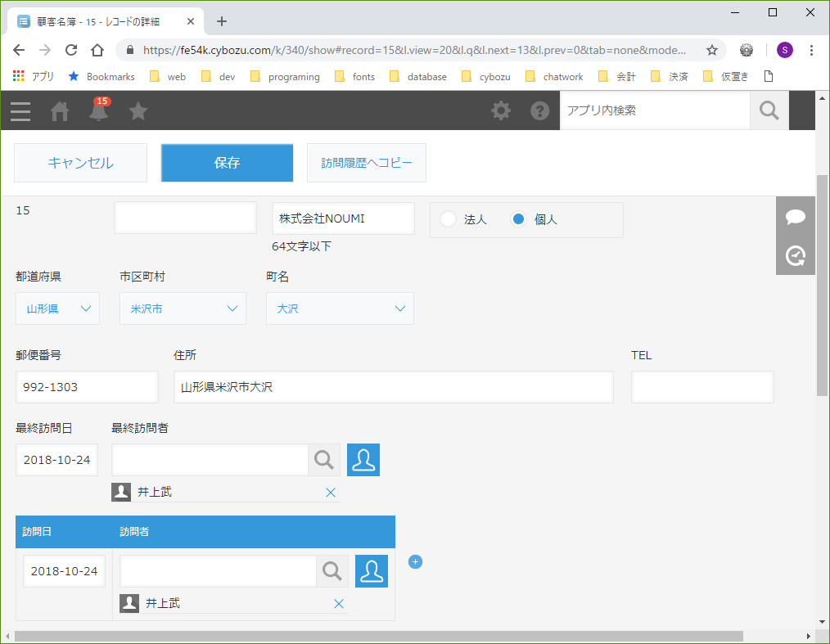The image size is (830, 644).
Task: Open notifications bell with 15 badge
Action: tap(99, 110)
